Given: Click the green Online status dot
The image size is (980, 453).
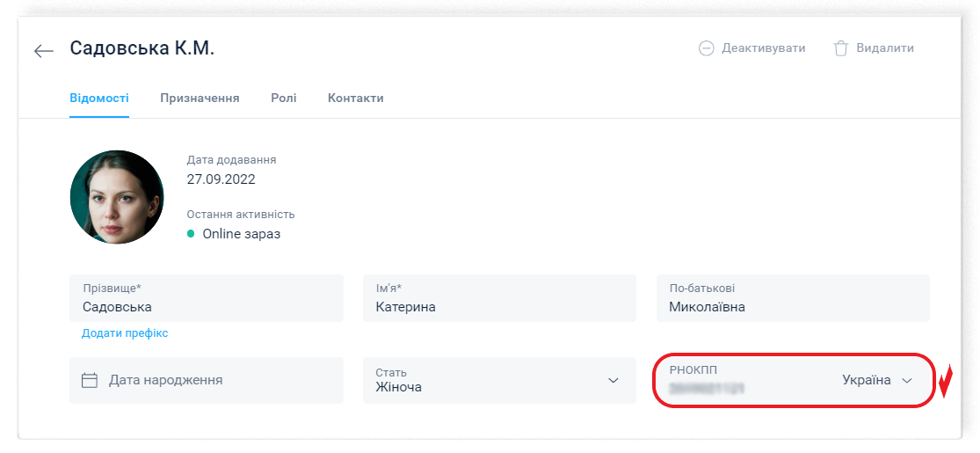Looking at the screenshot, I should pyautogui.click(x=192, y=234).
